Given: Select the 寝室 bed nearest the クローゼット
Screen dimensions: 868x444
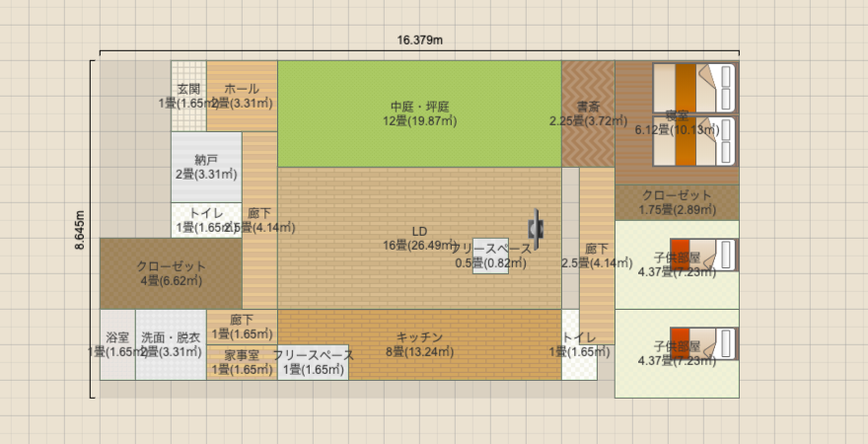Looking at the screenshot, I should [x=694, y=141].
